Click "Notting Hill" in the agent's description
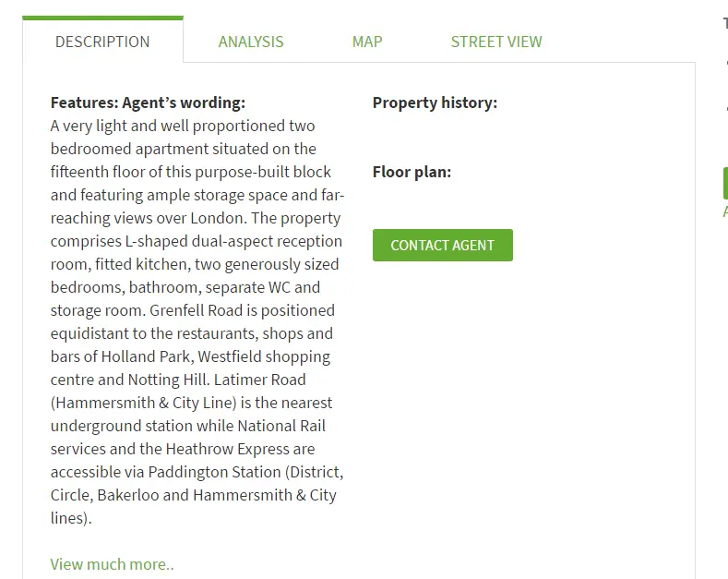Viewport: 728px width, 579px height. (168, 380)
